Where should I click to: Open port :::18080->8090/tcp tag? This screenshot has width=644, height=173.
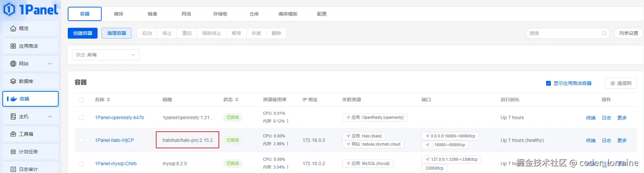pos(445,145)
